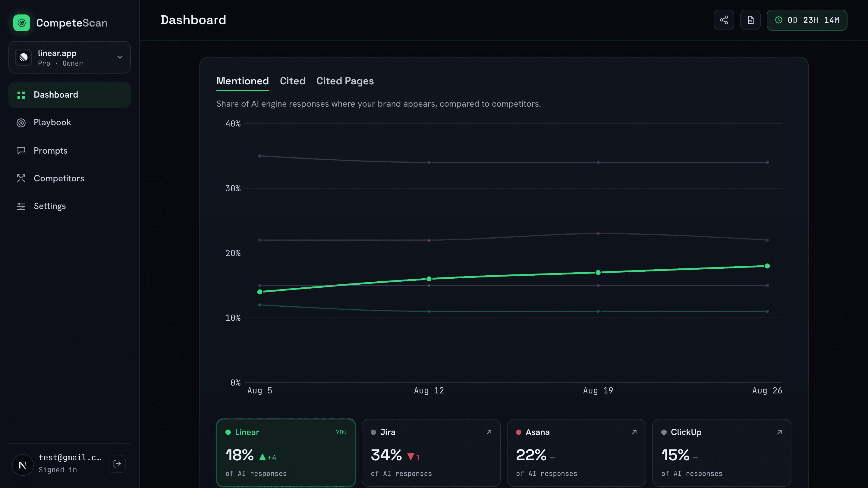The width and height of the screenshot is (868, 488).
Task: Click the 18% value on Linear card
Action: [x=240, y=455]
